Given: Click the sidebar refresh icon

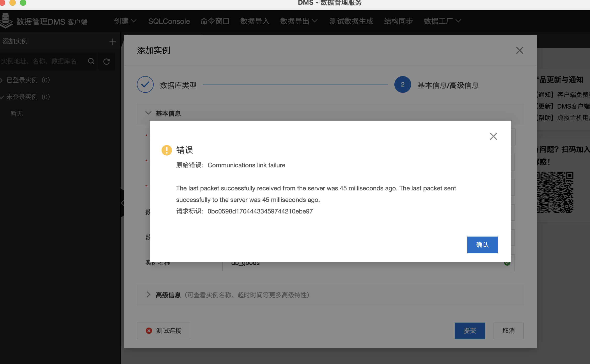Looking at the screenshot, I should (106, 62).
